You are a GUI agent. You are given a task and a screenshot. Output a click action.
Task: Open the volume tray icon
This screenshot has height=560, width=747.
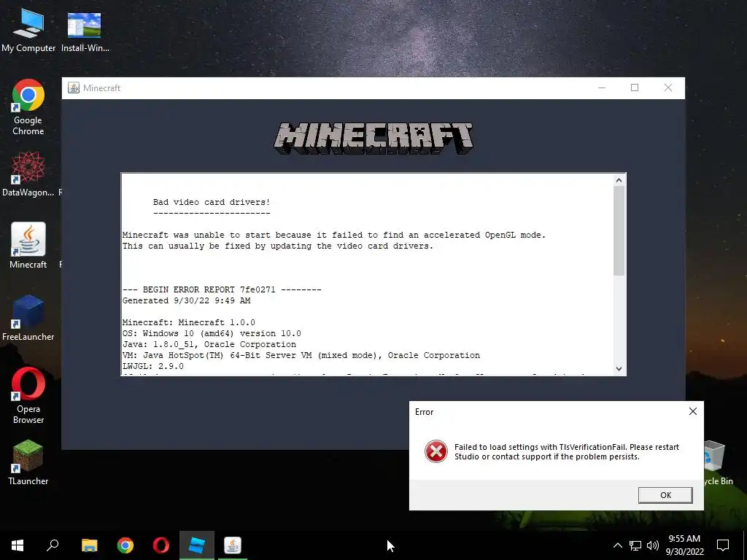[x=653, y=545]
